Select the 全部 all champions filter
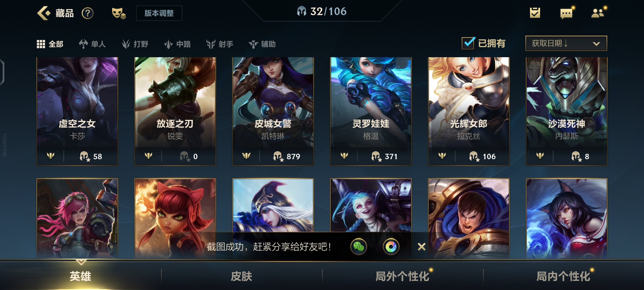Image resolution: width=644 pixels, height=290 pixels. coord(50,44)
